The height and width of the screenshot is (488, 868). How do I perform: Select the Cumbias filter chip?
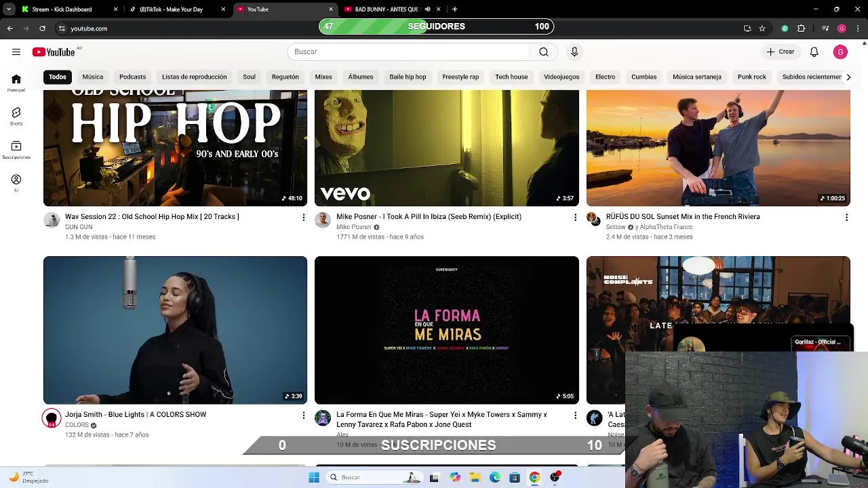pyautogui.click(x=644, y=77)
